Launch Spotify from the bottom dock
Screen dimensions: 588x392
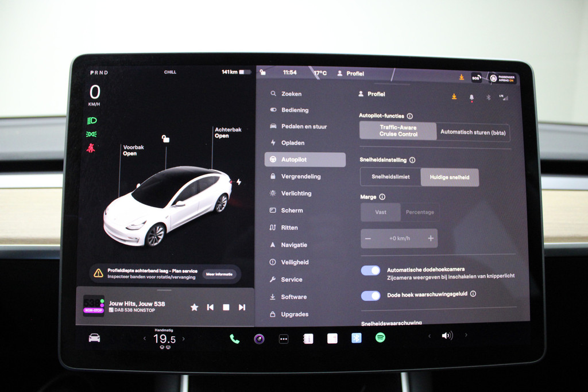(380, 337)
